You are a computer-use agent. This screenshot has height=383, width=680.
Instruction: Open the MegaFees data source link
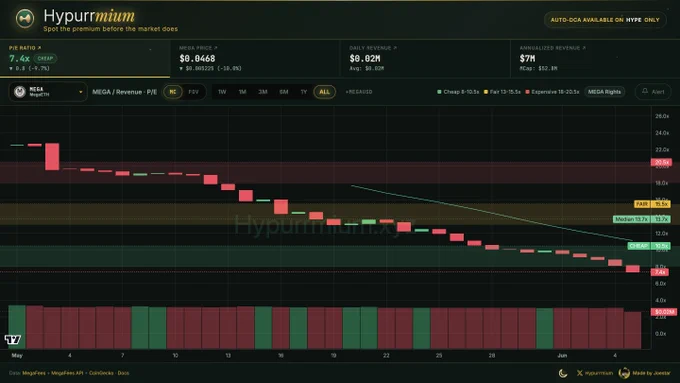click(34, 373)
